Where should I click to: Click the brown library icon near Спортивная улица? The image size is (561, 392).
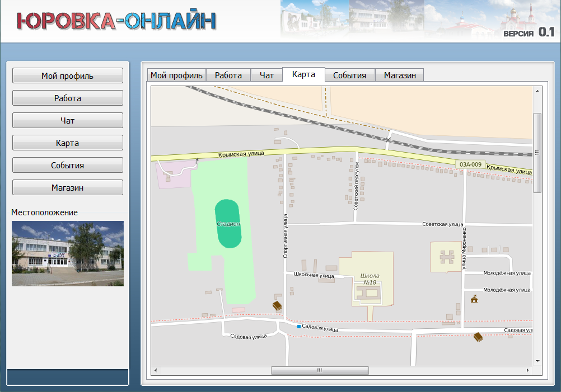277,305
